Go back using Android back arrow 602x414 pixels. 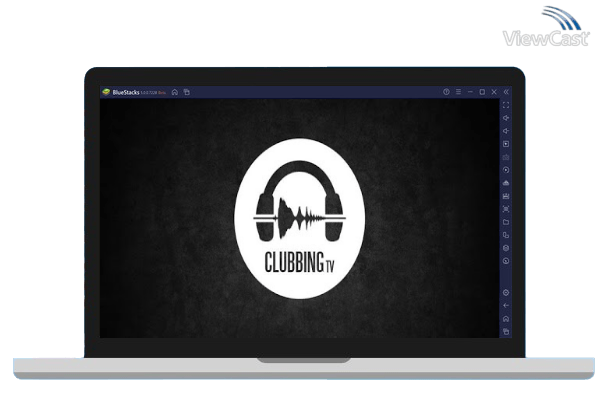point(506,306)
